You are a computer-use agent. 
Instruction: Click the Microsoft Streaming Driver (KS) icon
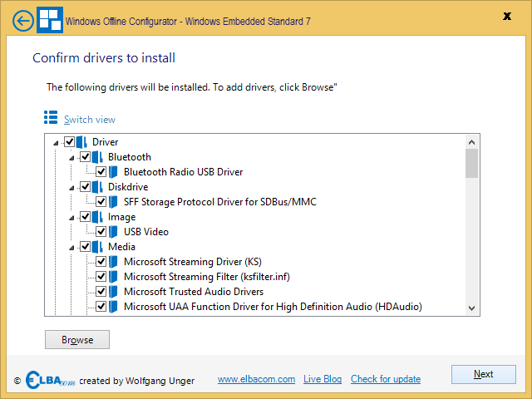point(113,261)
